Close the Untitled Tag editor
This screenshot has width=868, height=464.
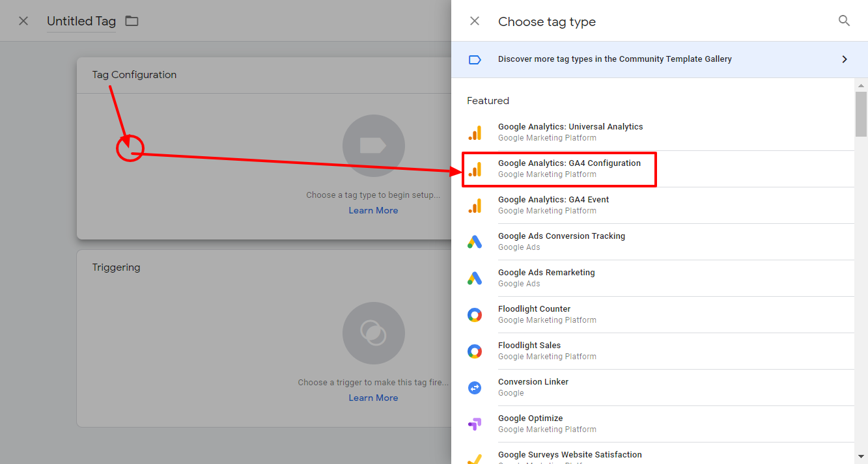tap(23, 21)
